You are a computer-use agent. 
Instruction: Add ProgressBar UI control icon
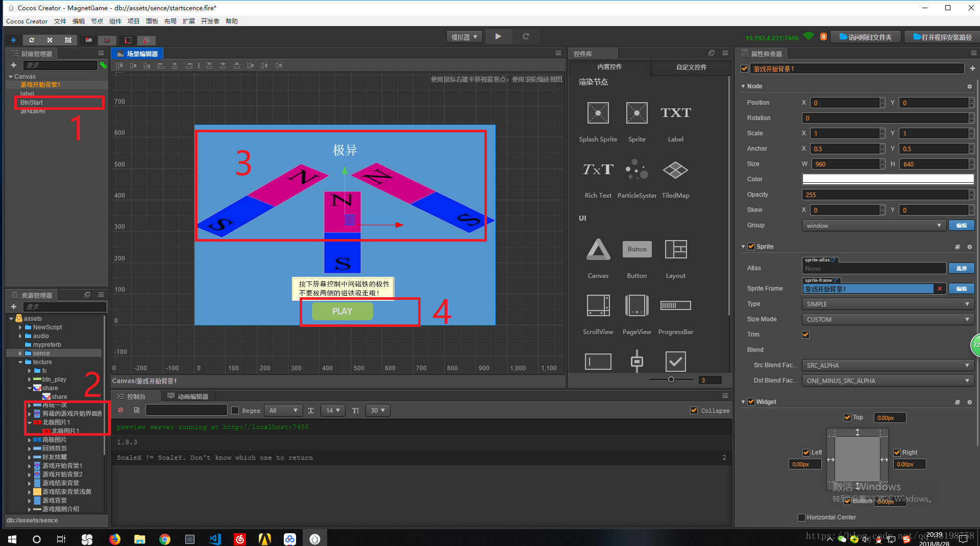(675, 305)
